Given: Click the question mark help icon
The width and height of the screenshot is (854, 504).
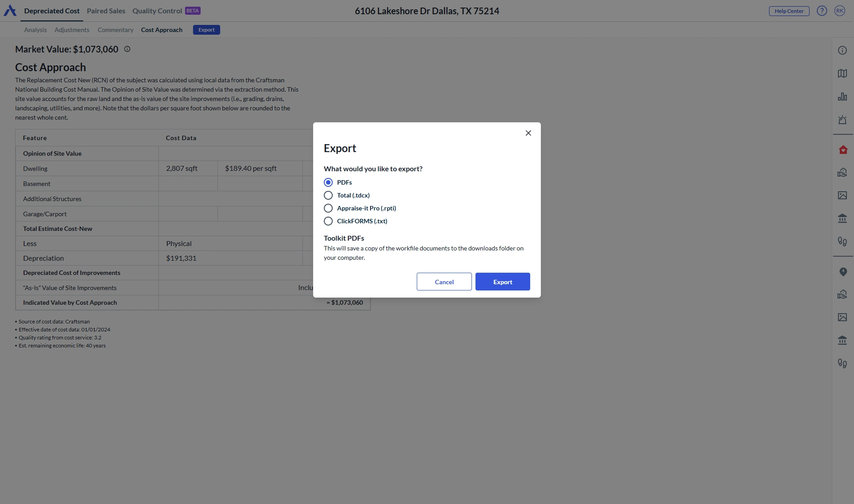Looking at the screenshot, I should click(822, 11).
